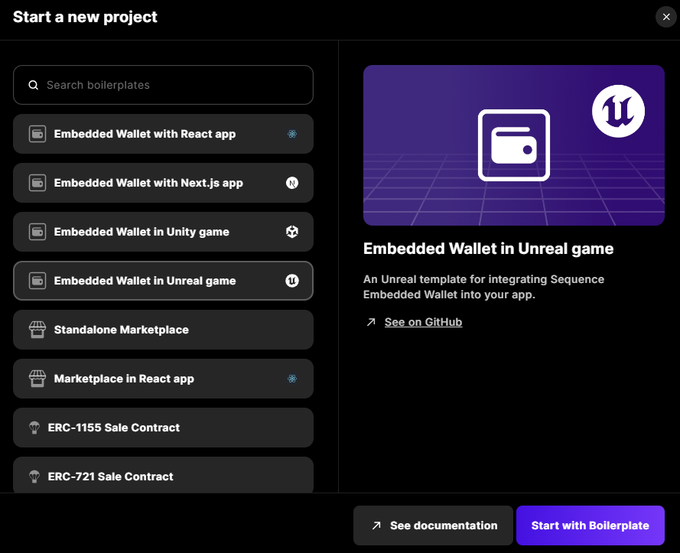This screenshot has width=680, height=553.
Task: Click storefront icon on Standalone Marketplace
Action: [x=37, y=330]
